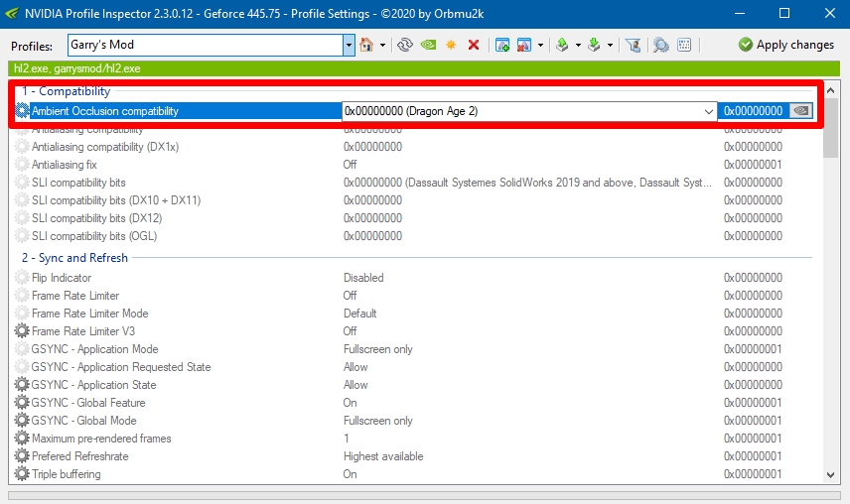850x504 pixels.
Task: Click the NVIDIA reset icon in Ambient Occlusion row
Action: 800,111
